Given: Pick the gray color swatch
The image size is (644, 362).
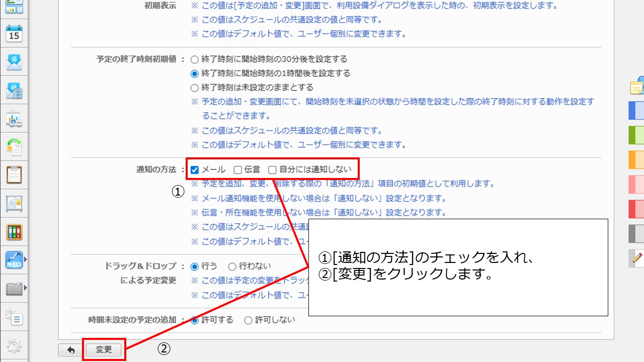Looking at the screenshot, I should coord(636,234).
